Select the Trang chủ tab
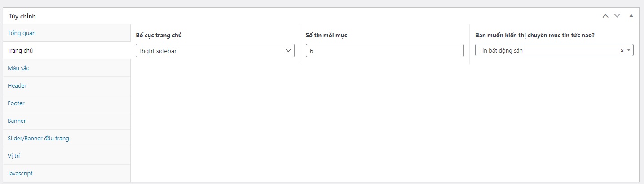Image resolution: width=644 pixels, height=184 pixels. click(20, 51)
